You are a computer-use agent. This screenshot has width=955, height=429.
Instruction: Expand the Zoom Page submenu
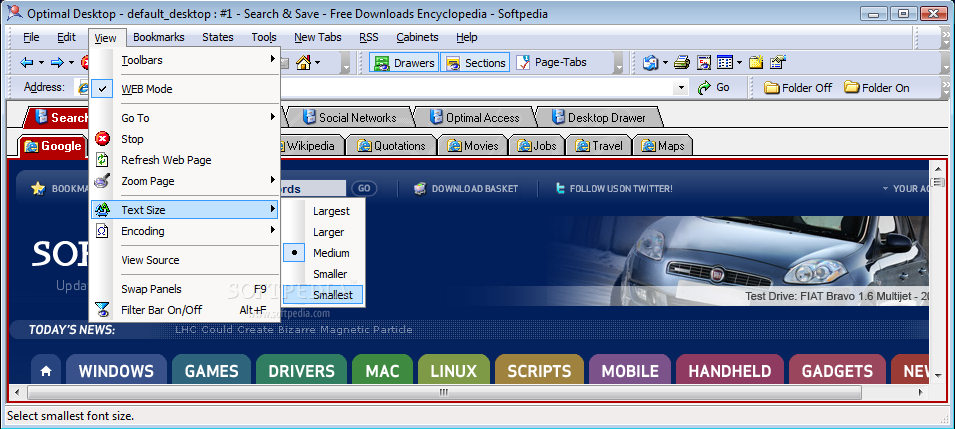(x=185, y=181)
